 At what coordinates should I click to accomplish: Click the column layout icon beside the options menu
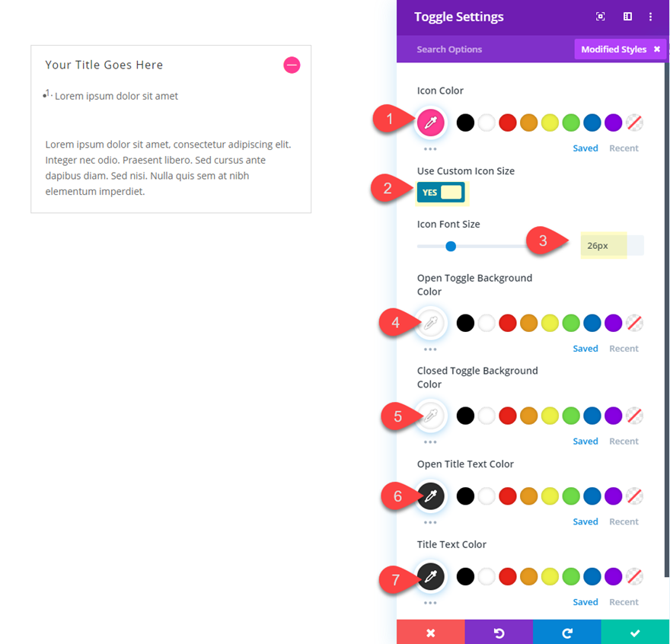pos(627,16)
